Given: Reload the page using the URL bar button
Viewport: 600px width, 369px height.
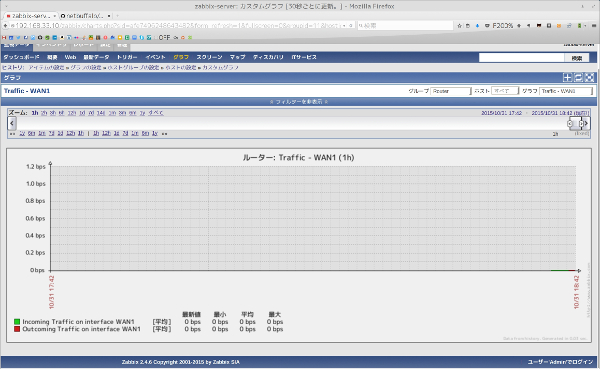Looking at the screenshot, I should 351,26.
